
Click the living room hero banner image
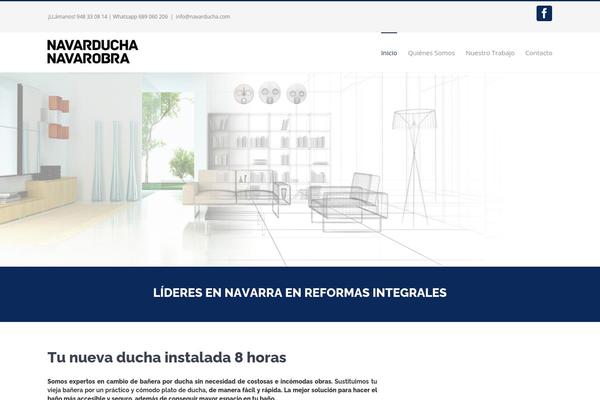pos(300,169)
